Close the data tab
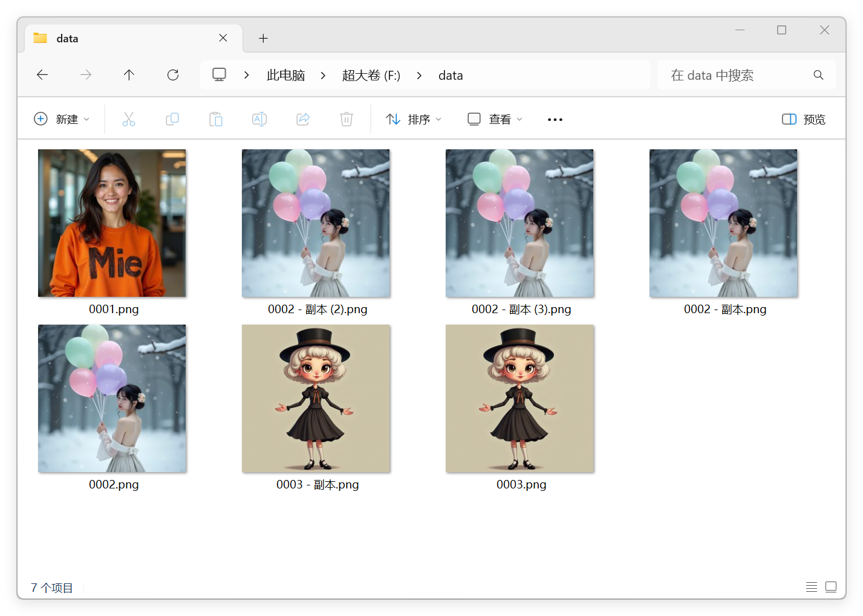This screenshot has height=616, width=863. 223,38
